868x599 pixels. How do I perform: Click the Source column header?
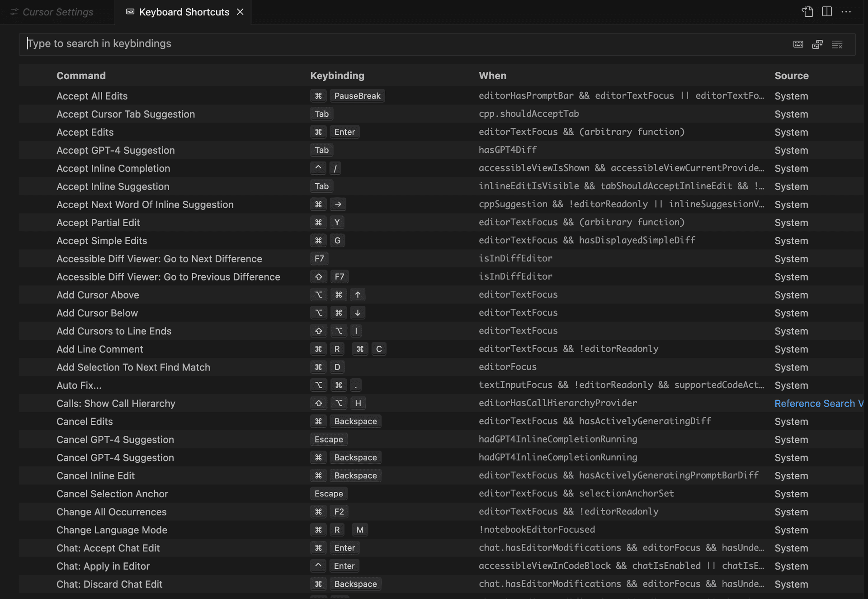tap(791, 76)
